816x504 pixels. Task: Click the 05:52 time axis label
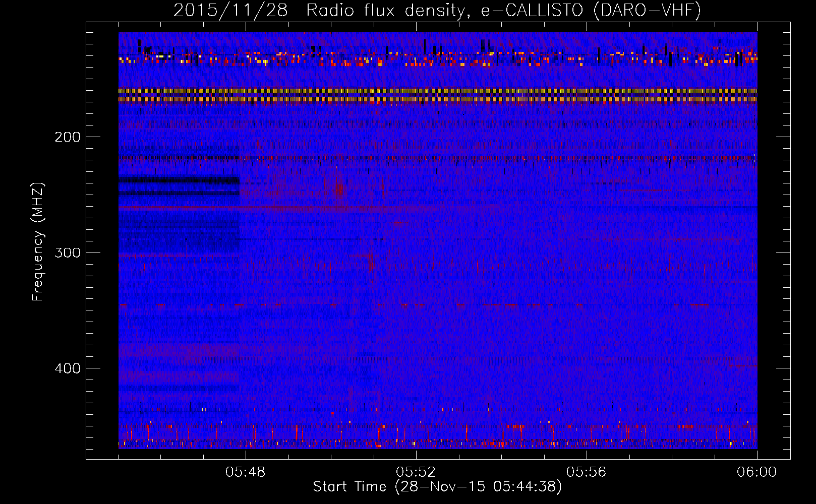(x=416, y=472)
